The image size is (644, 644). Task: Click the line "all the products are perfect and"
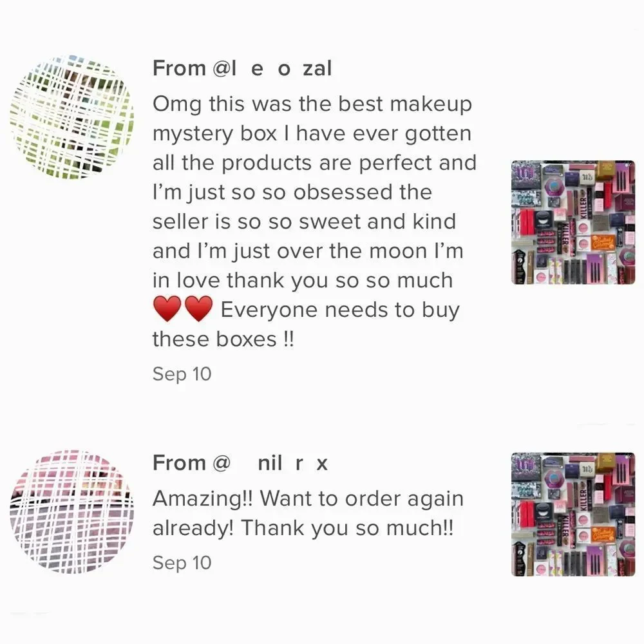click(x=314, y=163)
